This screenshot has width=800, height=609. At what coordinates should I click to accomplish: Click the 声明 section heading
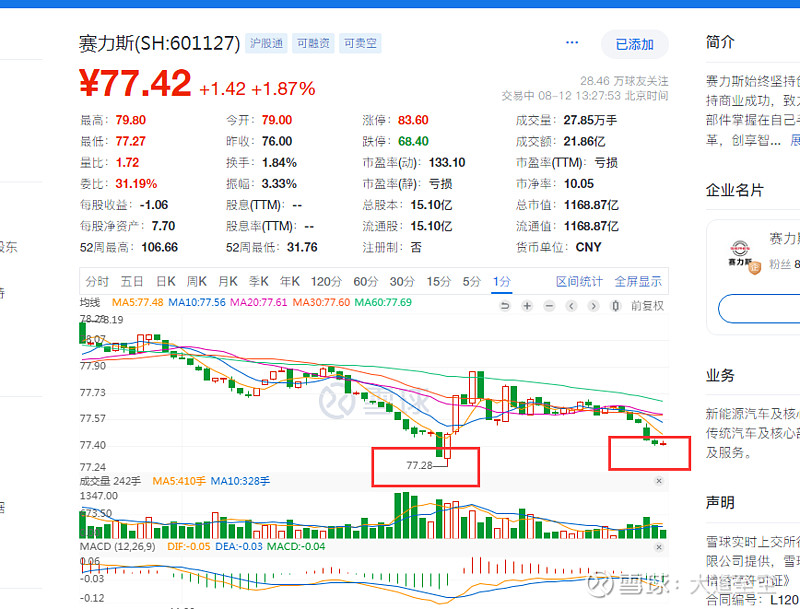(720, 503)
